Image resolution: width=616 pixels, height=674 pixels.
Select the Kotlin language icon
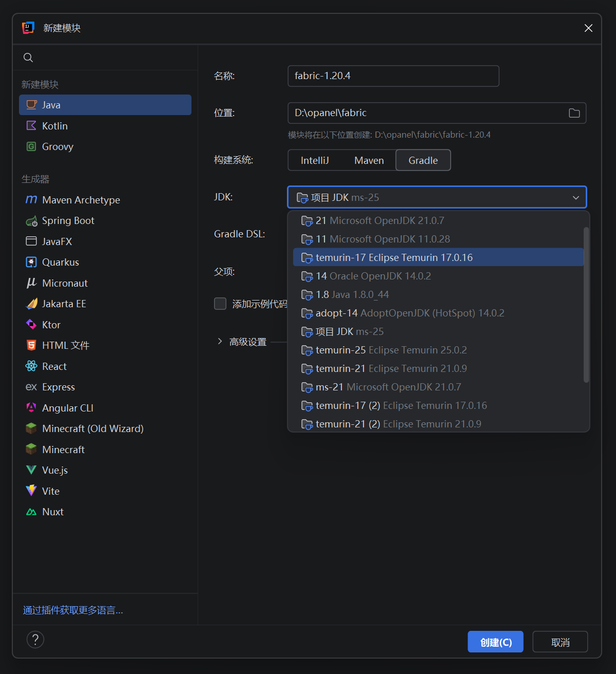tap(31, 126)
